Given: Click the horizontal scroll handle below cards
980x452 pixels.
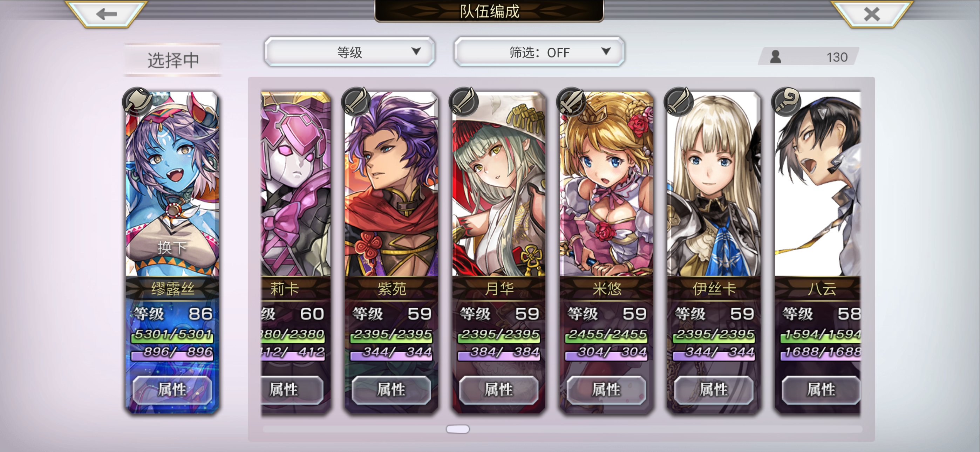Looking at the screenshot, I should point(458,429).
